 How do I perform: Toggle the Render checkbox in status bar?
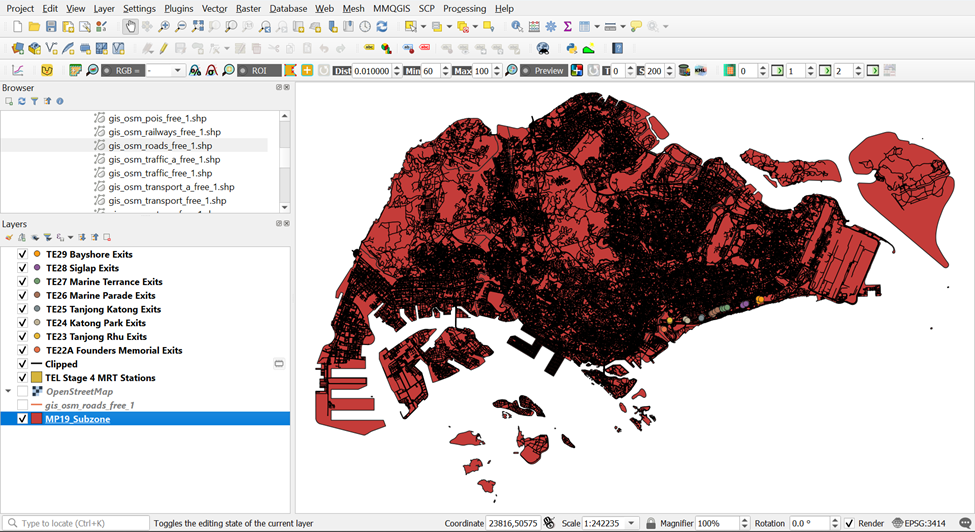point(849,523)
